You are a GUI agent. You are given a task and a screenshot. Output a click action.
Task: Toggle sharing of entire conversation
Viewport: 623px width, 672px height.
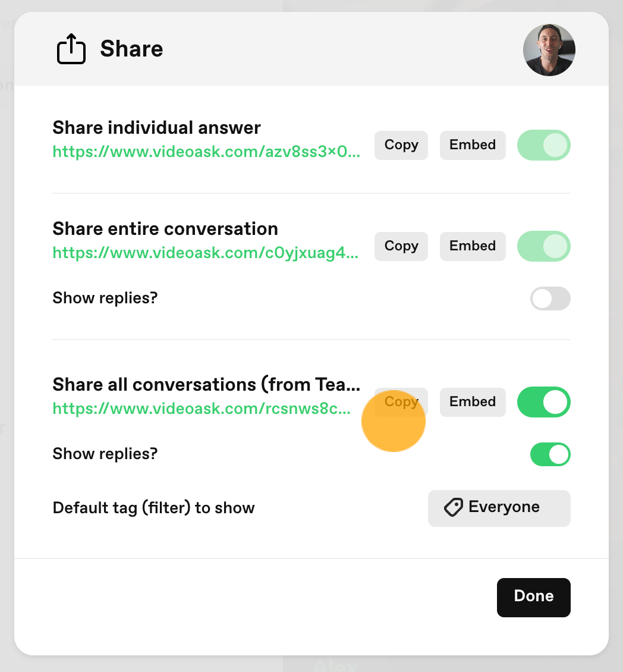tap(544, 246)
